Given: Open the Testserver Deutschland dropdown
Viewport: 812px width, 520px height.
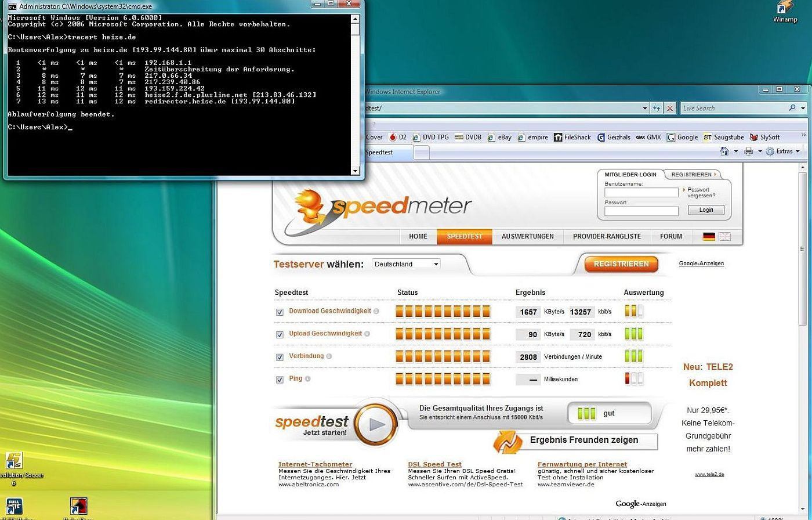Looking at the screenshot, I should pos(406,264).
